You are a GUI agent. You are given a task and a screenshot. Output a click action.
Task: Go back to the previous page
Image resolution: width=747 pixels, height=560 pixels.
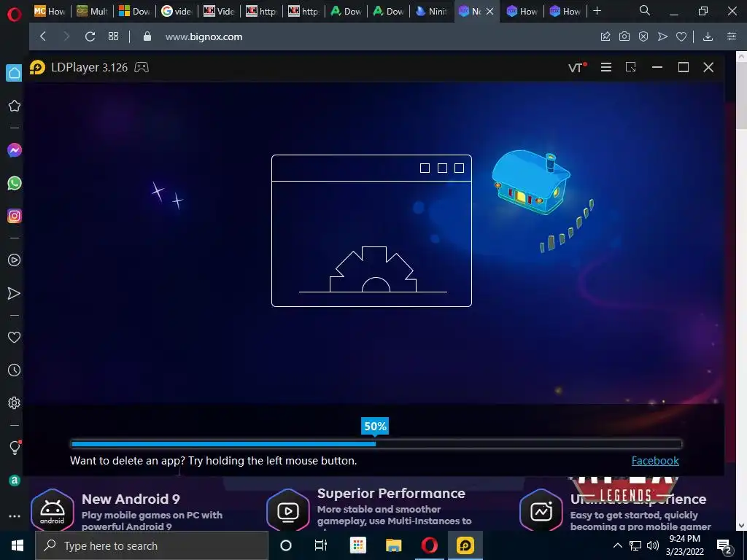43,36
